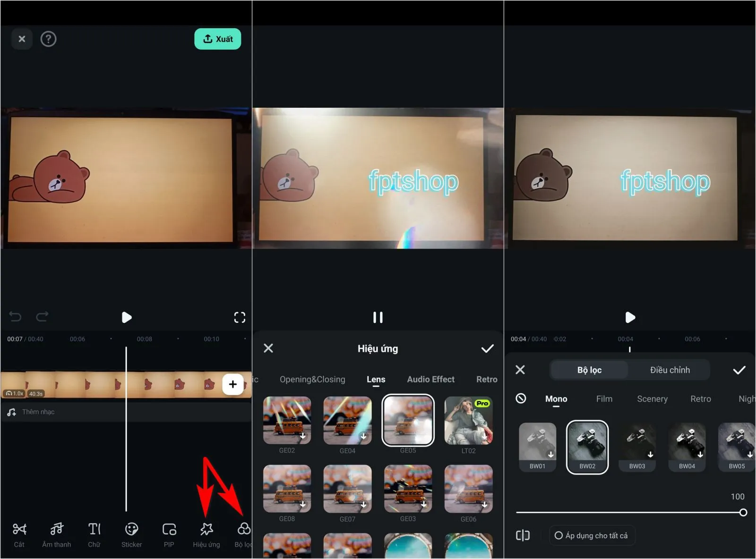
Task: Play the video in the filter screen
Action: (x=630, y=317)
